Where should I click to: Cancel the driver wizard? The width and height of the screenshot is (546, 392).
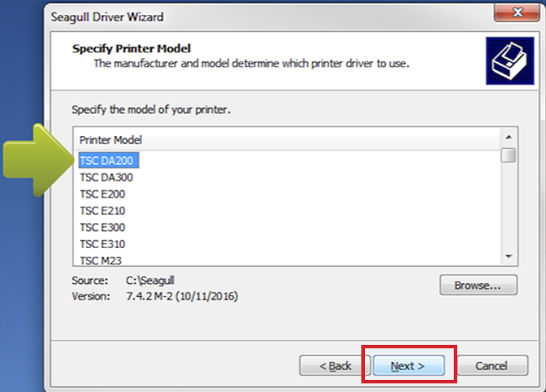tap(492, 366)
